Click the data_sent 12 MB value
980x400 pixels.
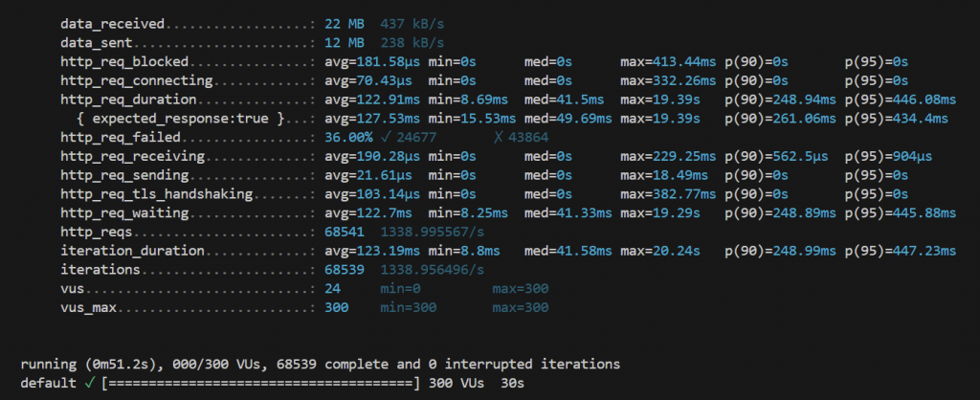pyautogui.click(x=344, y=42)
